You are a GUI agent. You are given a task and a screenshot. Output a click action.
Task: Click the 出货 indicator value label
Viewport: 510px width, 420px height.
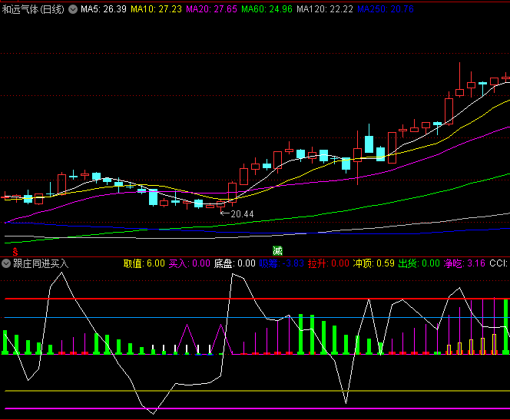point(419,263)
